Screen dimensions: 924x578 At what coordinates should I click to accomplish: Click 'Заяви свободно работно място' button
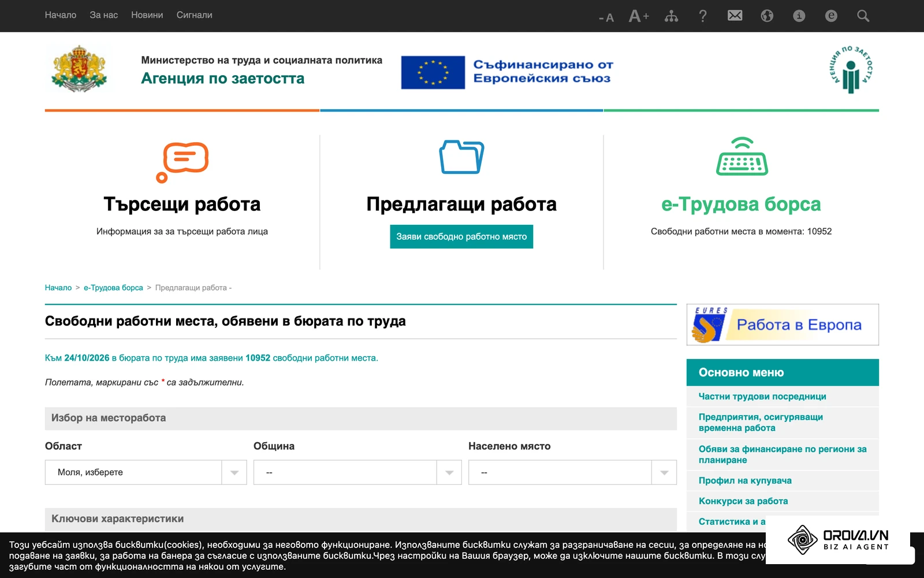pos(461,236)
